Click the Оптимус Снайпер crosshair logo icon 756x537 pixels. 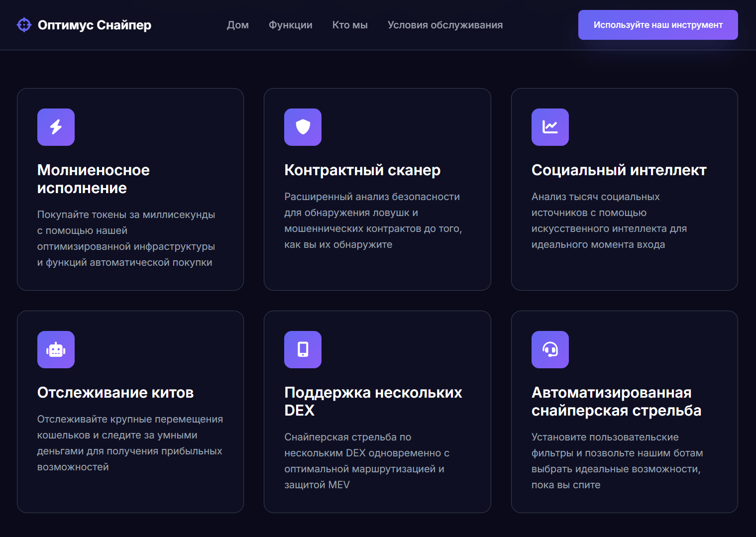pyautogui.click(x=24, y=25)
